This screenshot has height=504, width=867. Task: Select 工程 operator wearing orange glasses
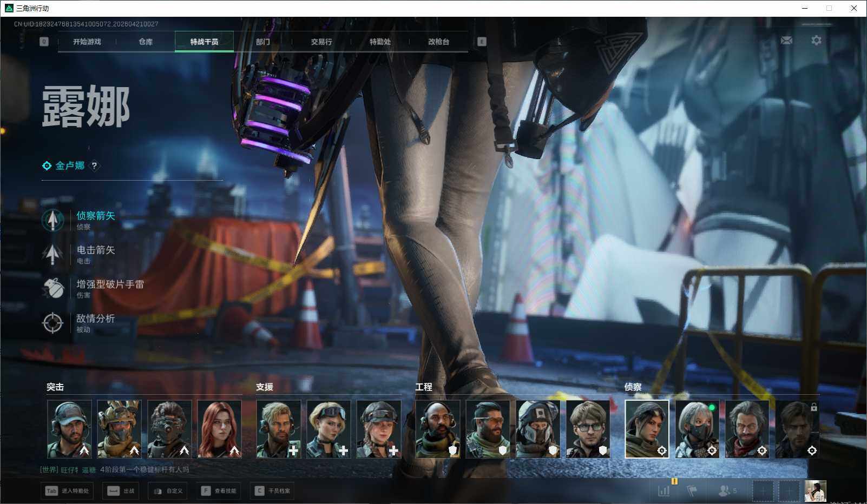(x=488, y=429)
